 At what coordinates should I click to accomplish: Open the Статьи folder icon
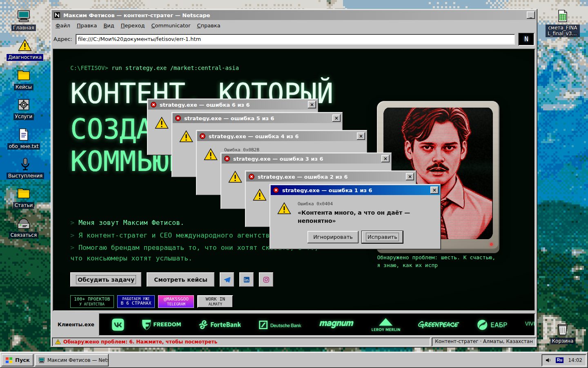24,198
